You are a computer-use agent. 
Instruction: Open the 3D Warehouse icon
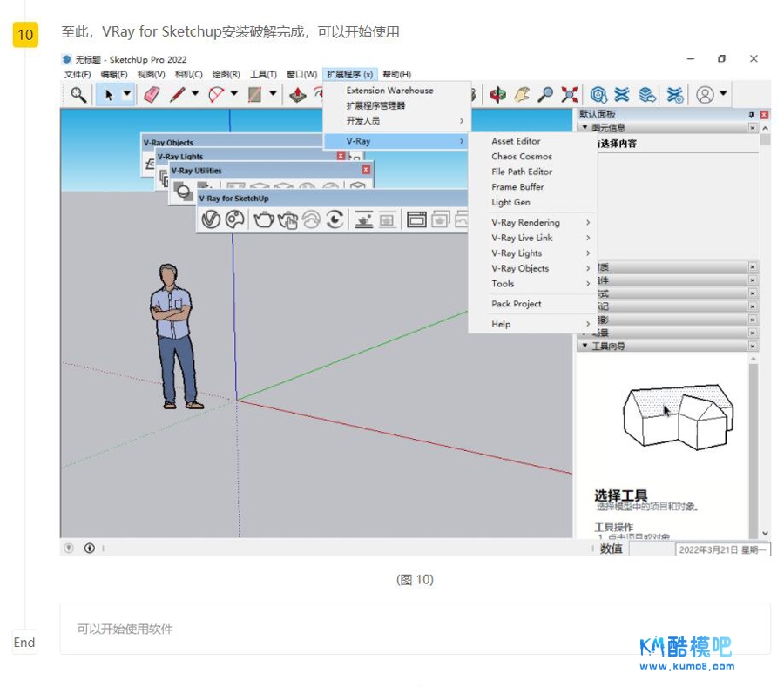point(598,94)
